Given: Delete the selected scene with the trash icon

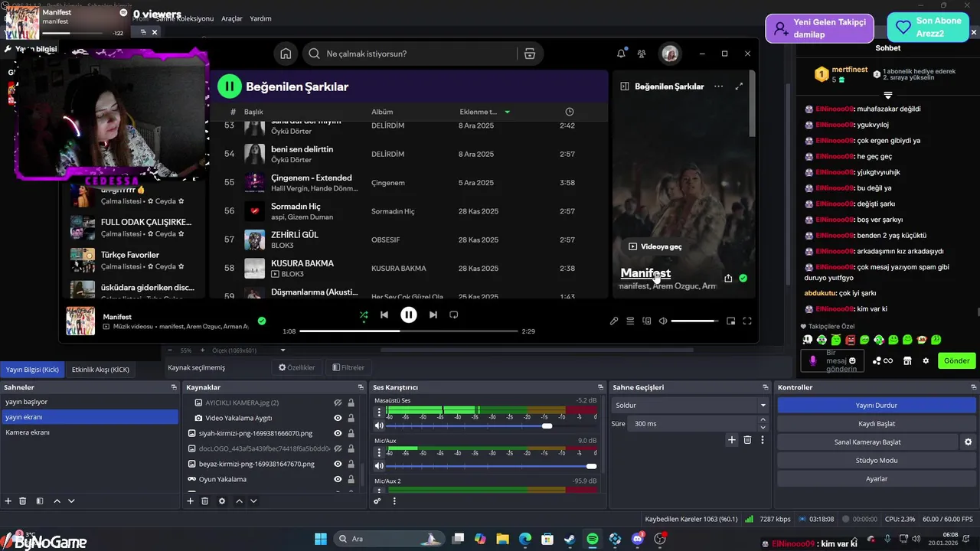Looking at the screenshot, I should [23, 501].
